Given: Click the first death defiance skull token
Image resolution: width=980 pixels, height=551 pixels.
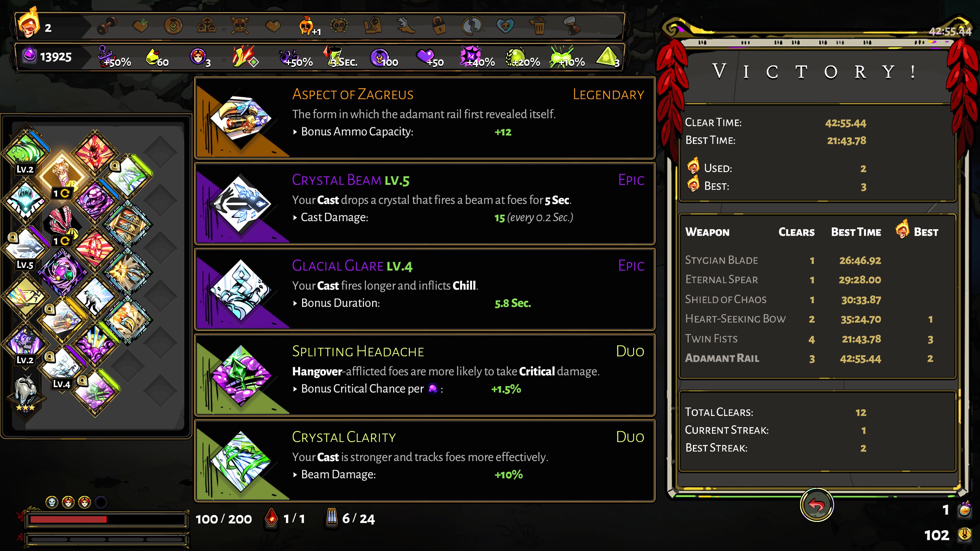Looking at the screenshot, I should 52,502.
